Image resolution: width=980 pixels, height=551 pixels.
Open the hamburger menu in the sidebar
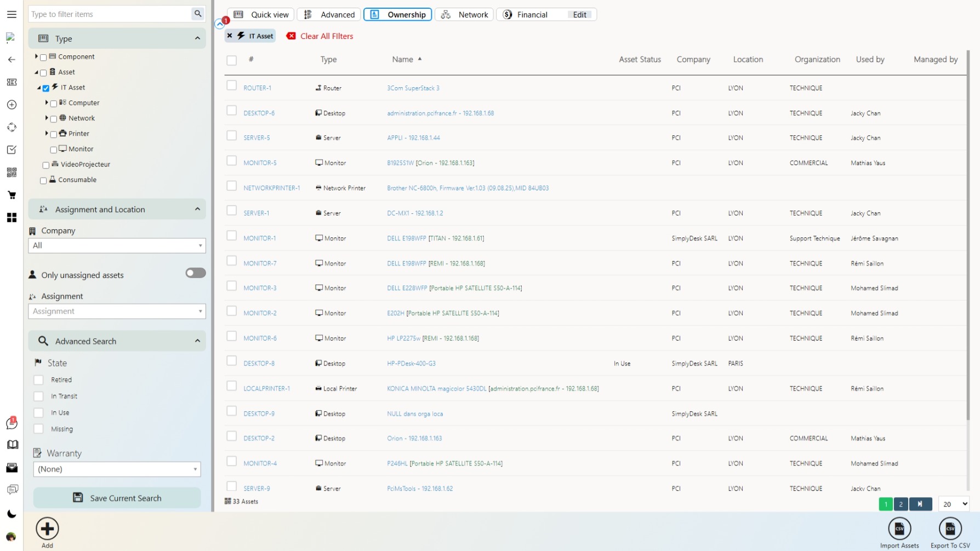(12, 14)
